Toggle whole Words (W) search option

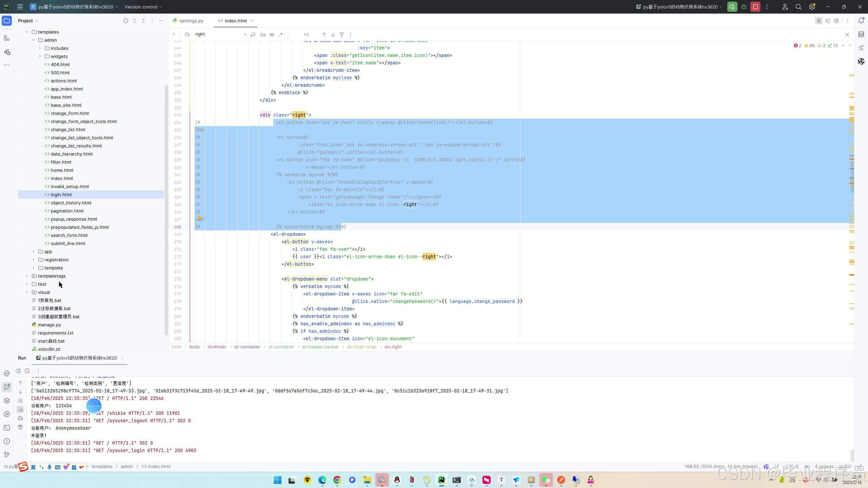tap(272, 35)
